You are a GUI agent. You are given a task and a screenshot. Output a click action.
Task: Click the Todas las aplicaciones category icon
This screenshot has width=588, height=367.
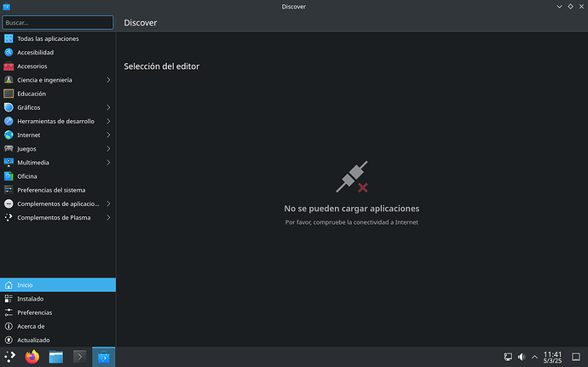point(9,38)
